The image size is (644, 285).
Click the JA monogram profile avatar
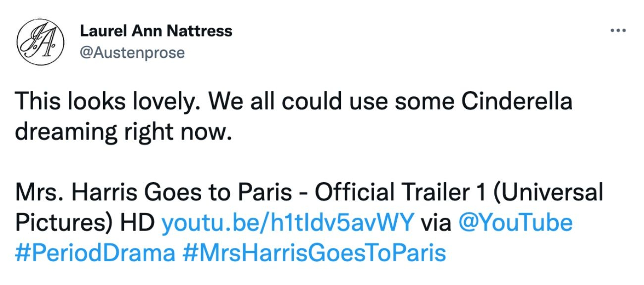click(x=40, y=42)
